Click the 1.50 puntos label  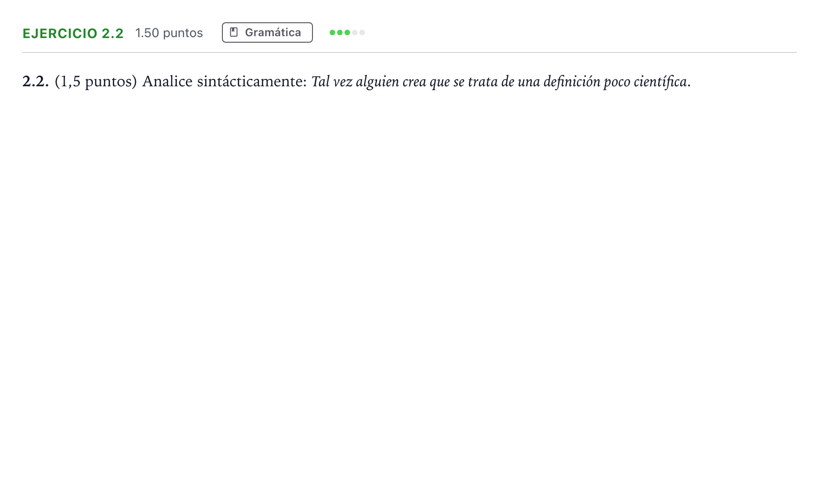(x=169, y=33)
